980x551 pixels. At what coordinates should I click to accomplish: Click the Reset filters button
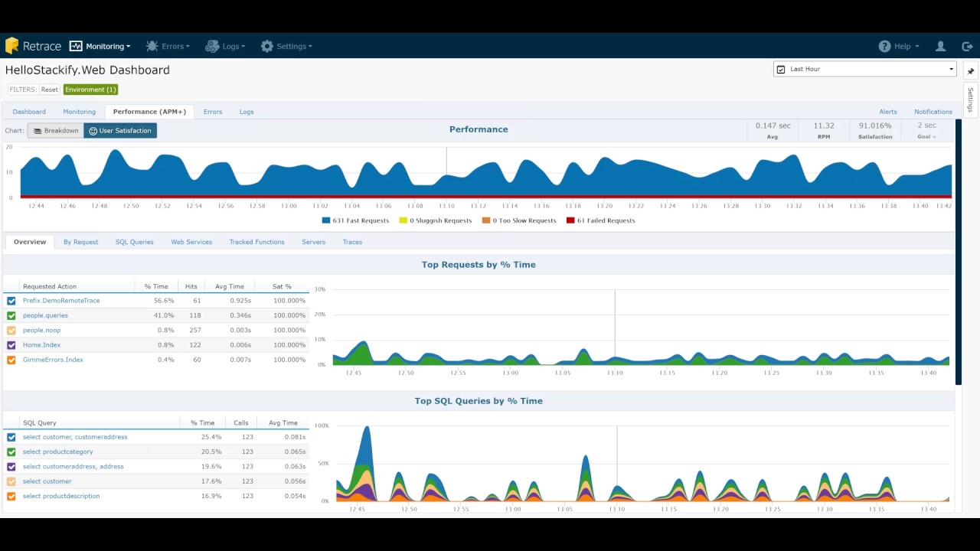point(50,90)
